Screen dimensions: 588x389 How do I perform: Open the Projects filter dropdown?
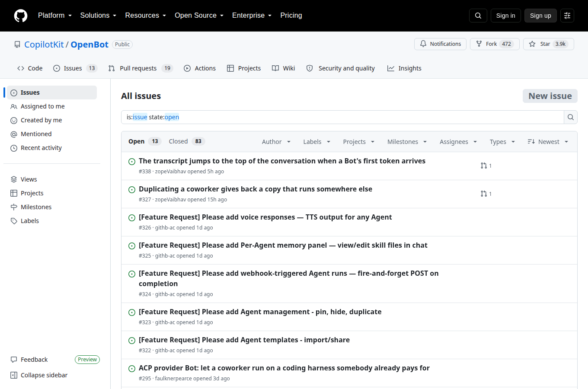(359, 142)
